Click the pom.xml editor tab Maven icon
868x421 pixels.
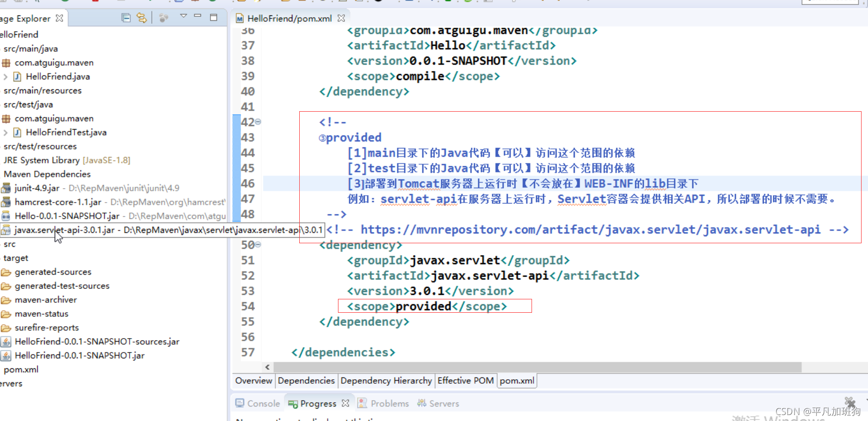pos(240,18)
